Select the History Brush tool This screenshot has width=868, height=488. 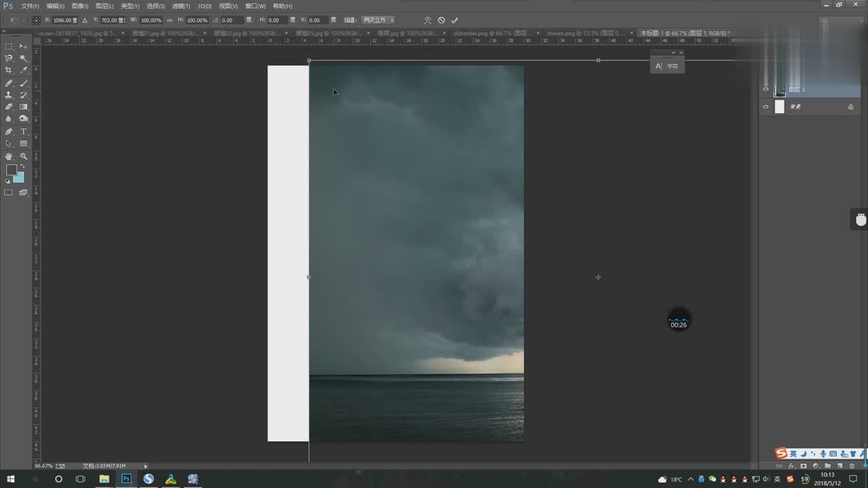pyautogui.click(x=24, y=95)
